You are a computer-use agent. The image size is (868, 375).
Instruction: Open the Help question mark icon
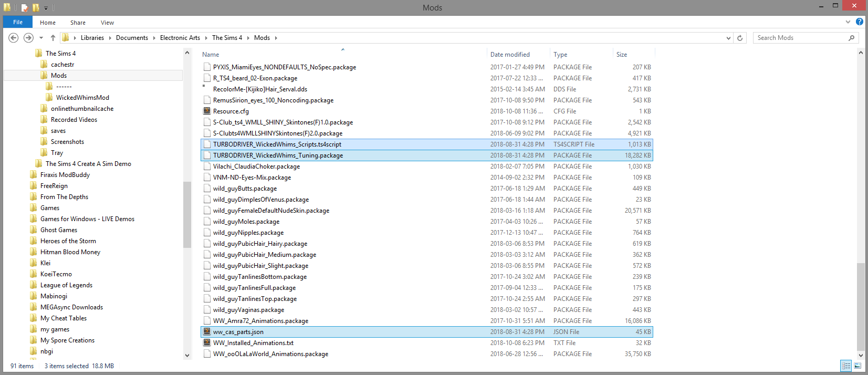click(859, 22)
